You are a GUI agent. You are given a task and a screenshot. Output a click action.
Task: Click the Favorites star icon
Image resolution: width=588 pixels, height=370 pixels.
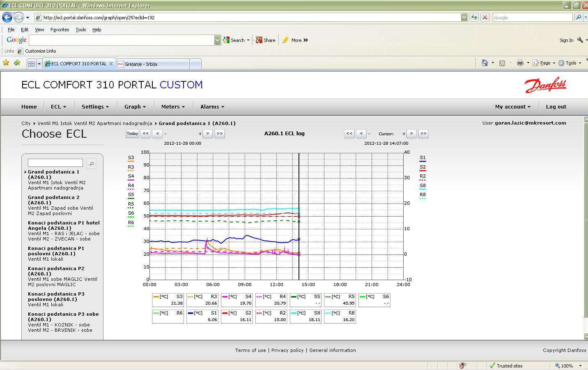click(6, 63)
